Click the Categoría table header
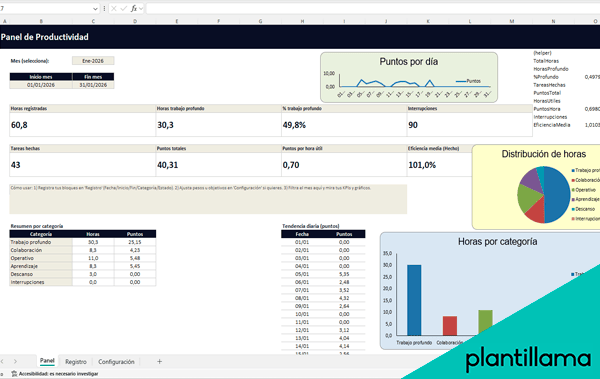 41,234
